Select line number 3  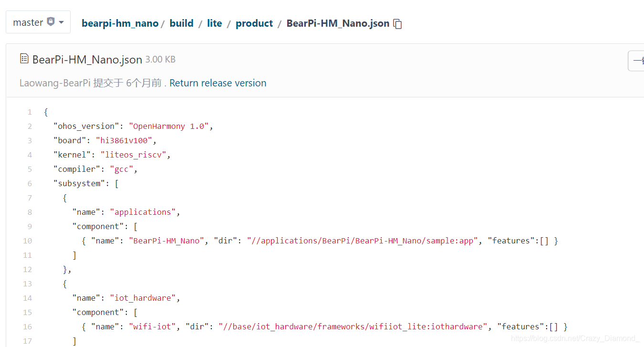(x=30, y=141)
